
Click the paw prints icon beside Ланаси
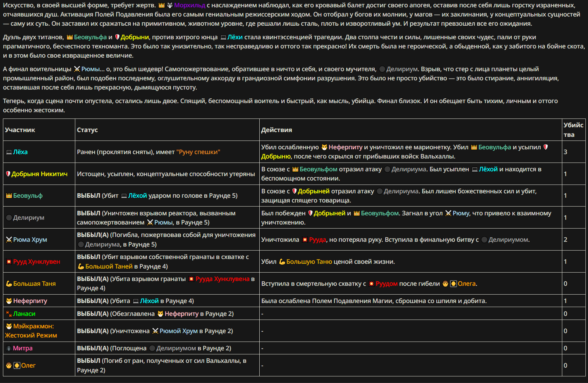click(x=9, y=314)
